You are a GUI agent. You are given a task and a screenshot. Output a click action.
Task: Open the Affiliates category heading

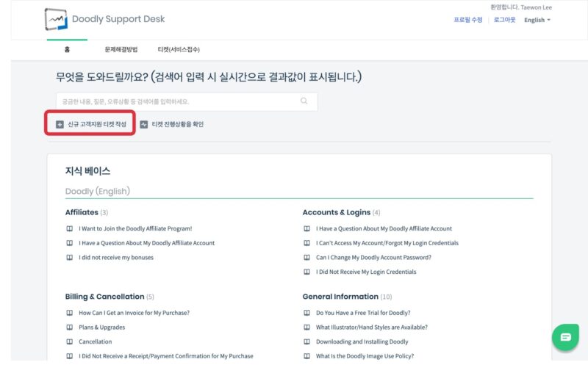click(x=82, y=212)
